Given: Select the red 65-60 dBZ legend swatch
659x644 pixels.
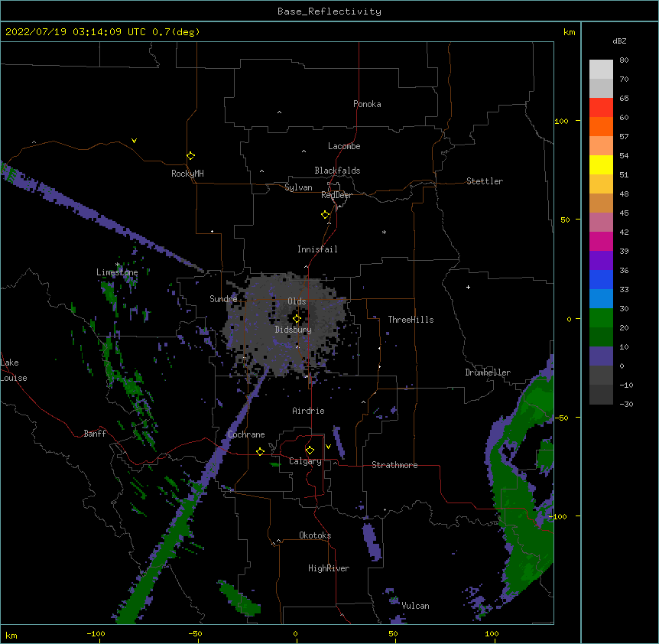Looking at the screenshot, I should click(601, 107).
